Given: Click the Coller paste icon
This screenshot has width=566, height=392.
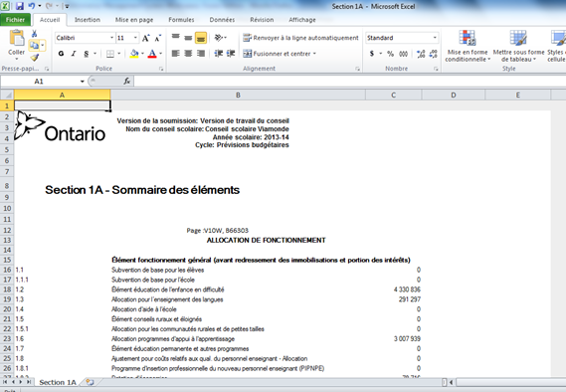Looking at the screenshot, I should click(17, 39).
